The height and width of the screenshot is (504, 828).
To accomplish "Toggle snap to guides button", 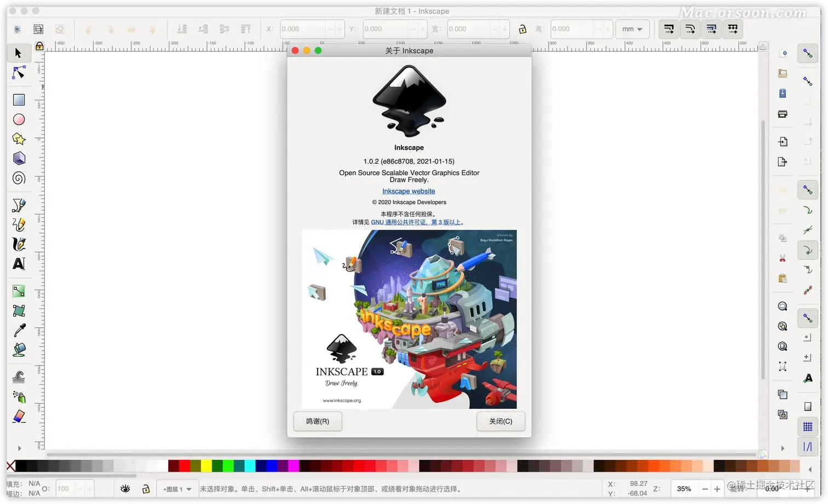I will pyautogui.click(x=808, y=447).
